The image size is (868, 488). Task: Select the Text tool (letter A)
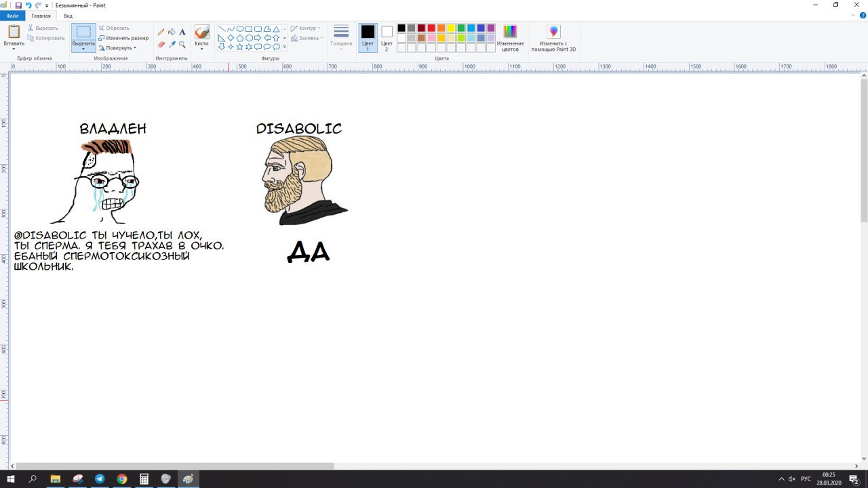(182, 32)
